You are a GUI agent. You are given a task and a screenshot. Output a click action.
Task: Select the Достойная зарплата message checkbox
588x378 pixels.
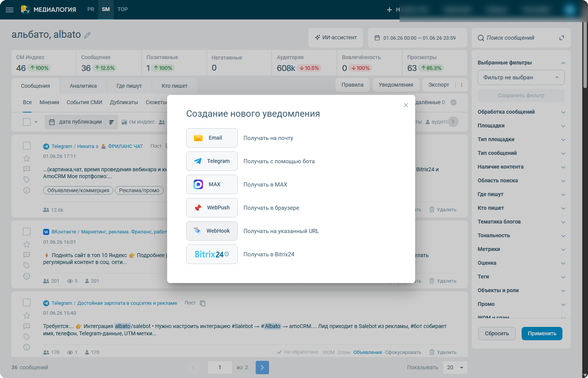point(27,302)
